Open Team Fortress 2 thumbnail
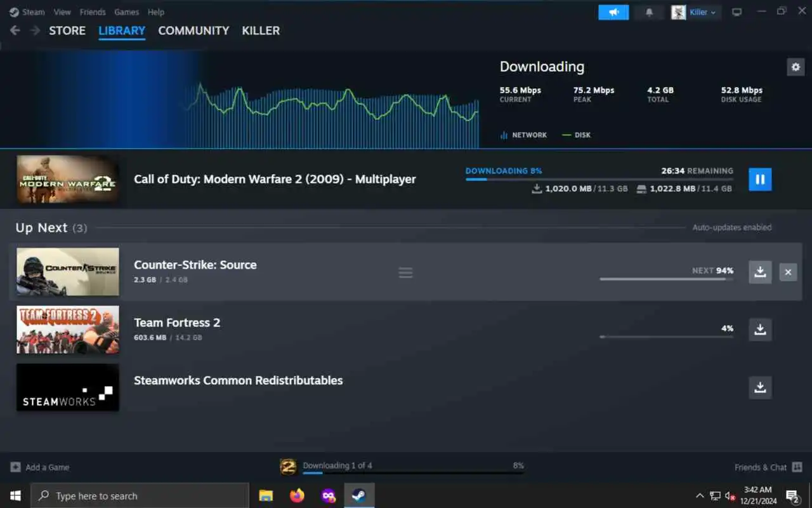812x508 pixels. (x=68, y=330)
